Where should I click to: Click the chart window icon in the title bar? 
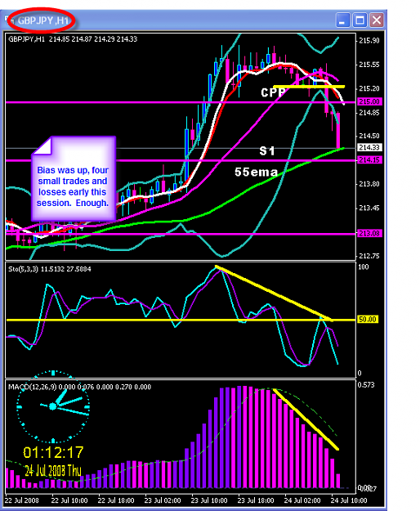[x=8, y=20]
